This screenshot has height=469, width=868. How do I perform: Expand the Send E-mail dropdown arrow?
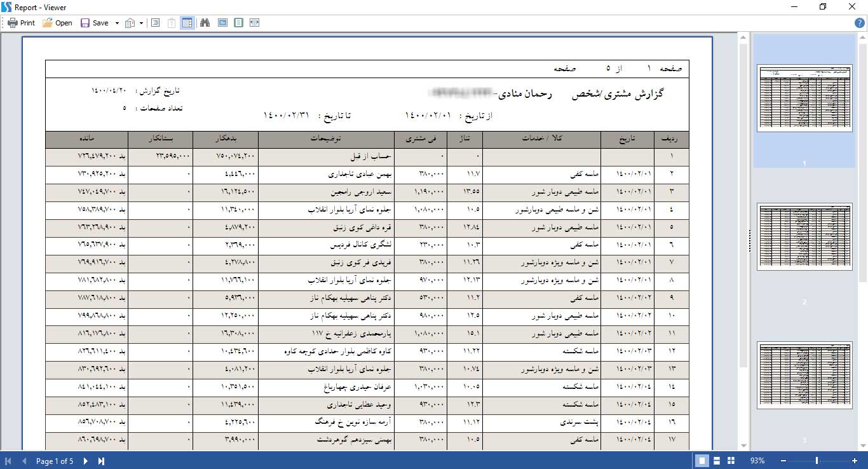141,23
